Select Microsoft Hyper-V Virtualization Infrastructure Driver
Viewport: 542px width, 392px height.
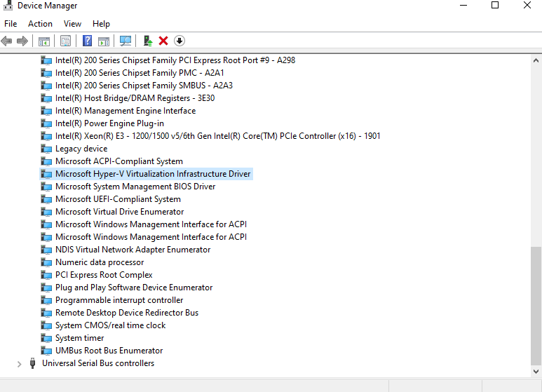pos(153,174)
